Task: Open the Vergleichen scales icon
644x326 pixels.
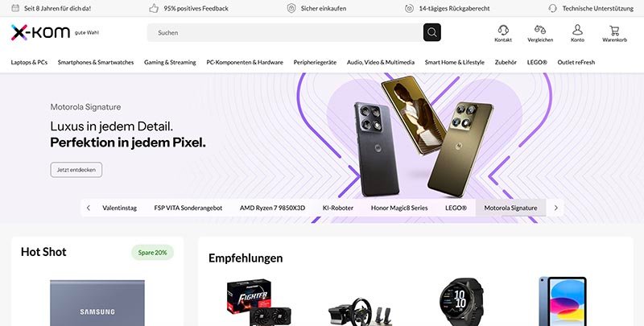Action: (540, 30)
